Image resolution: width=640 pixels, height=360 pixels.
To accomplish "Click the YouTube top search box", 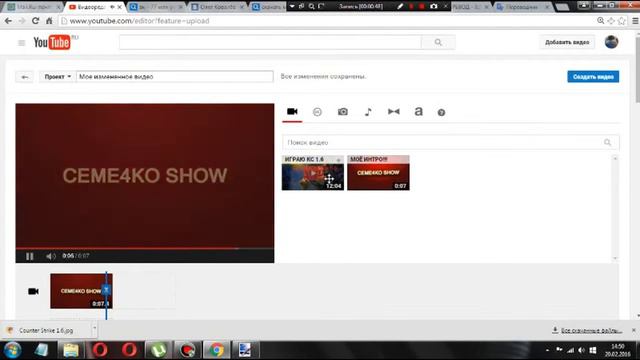I will click(270, 42).
